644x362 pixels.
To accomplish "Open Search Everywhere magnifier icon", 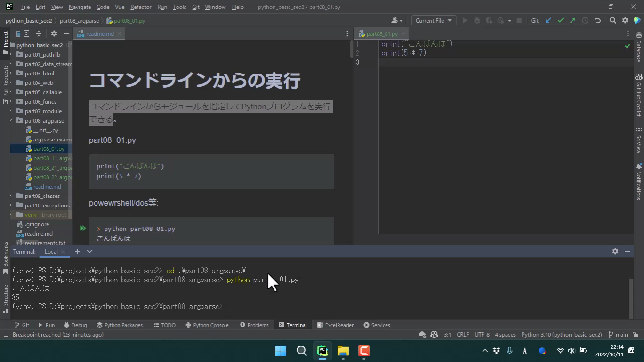I will click(x=612, y=20).
